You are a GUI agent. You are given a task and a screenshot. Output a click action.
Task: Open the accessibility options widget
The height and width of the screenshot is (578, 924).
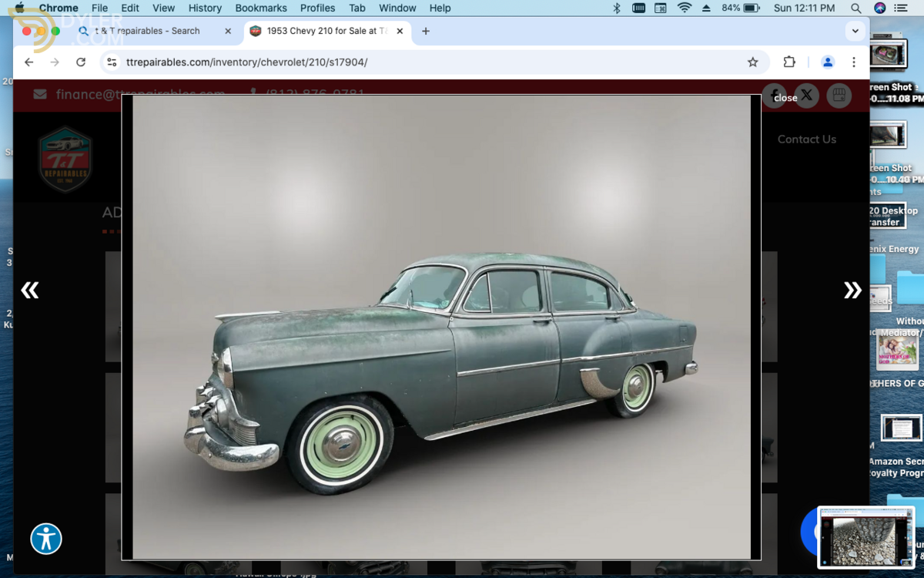46,539
